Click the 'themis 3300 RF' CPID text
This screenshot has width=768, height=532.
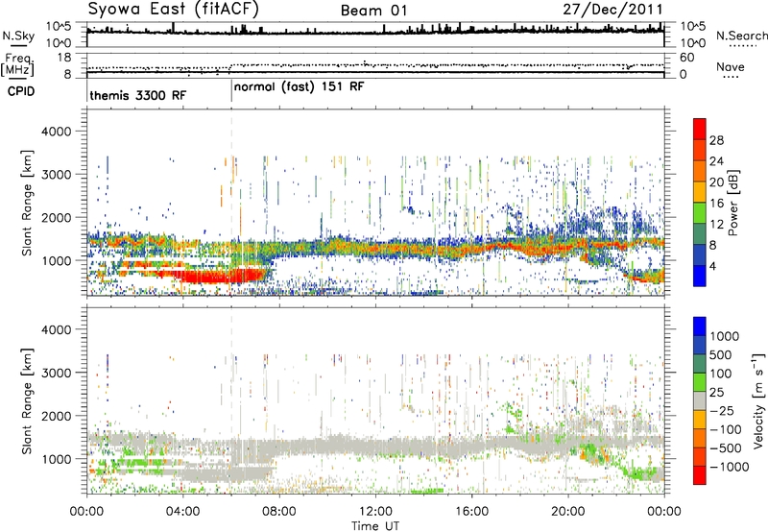(x=138, y=95)
